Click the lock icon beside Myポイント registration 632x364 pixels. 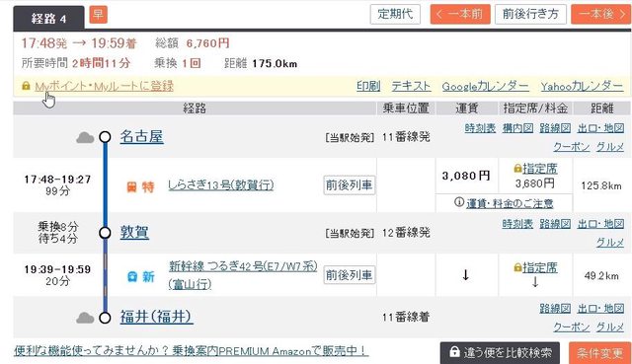tap(26, 86)
